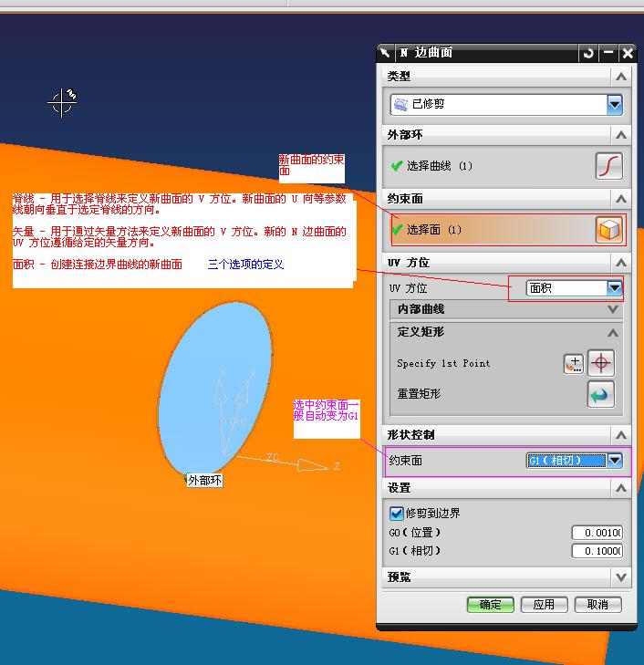Click the select curve icon in 外部环
This screenshot has height=665, width=644.
click(x=608, y=166)
